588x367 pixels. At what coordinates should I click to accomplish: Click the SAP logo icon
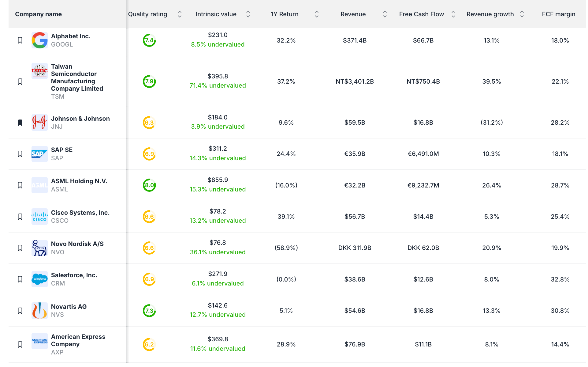tap(39, 154)
